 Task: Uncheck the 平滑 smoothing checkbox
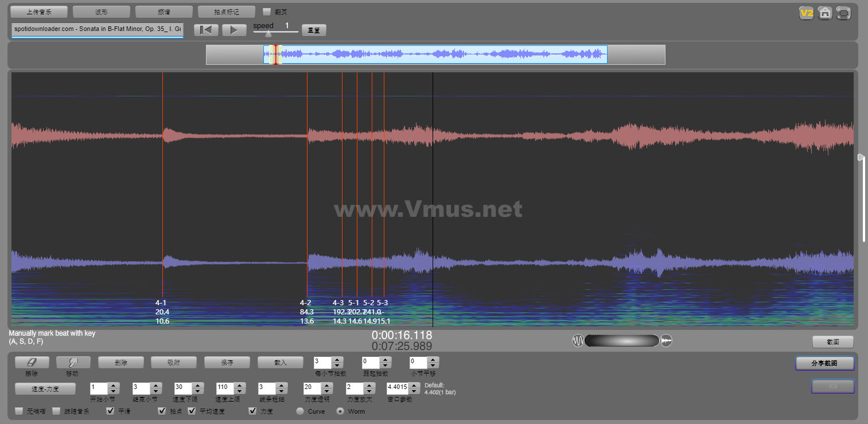pos(111,411)
